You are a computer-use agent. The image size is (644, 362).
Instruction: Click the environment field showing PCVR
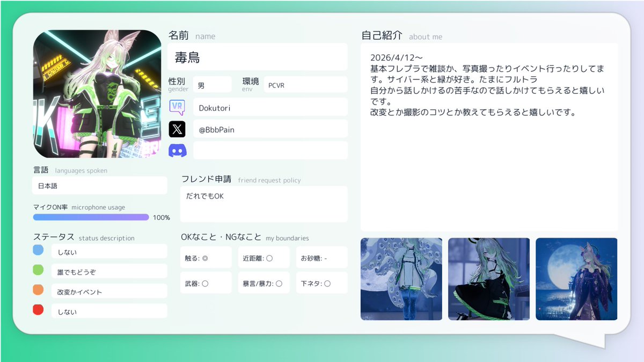tap(306, 85)
